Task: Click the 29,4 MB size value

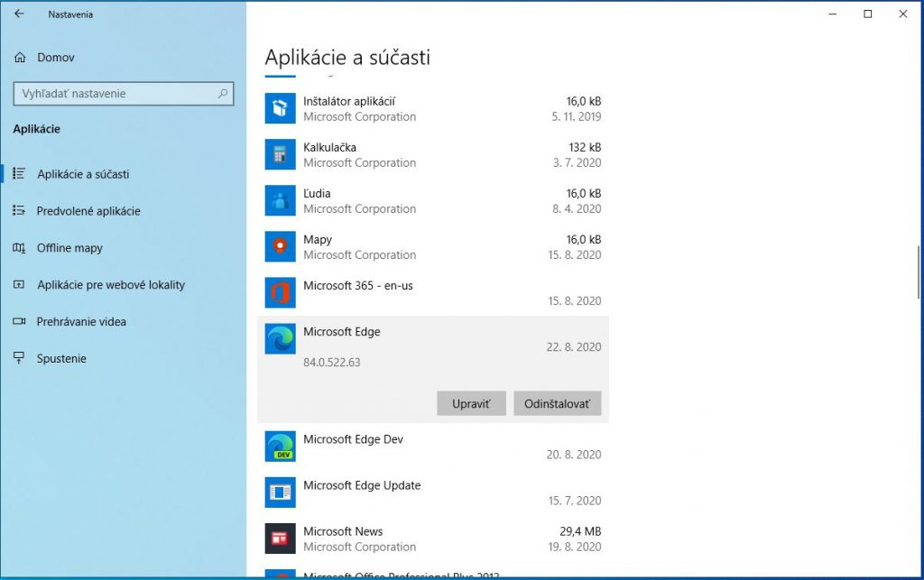Action: click(580, 531)
